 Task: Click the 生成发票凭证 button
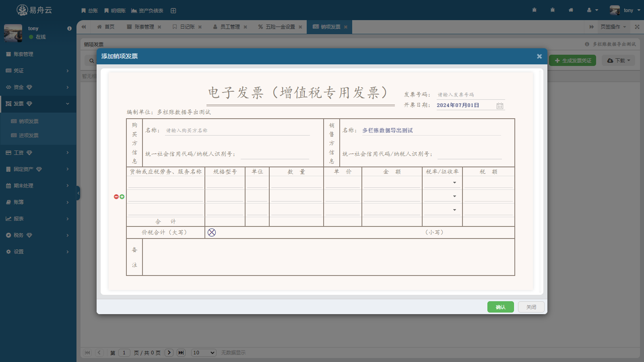click(x=573, y=60)
